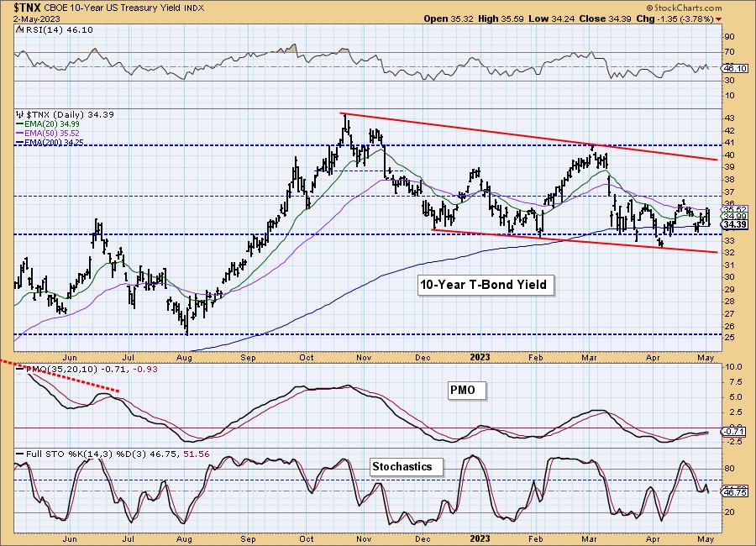This screenshot has height=546, width=756.
Task: Click the 80 label on stochastics axis
Action: 729,469
